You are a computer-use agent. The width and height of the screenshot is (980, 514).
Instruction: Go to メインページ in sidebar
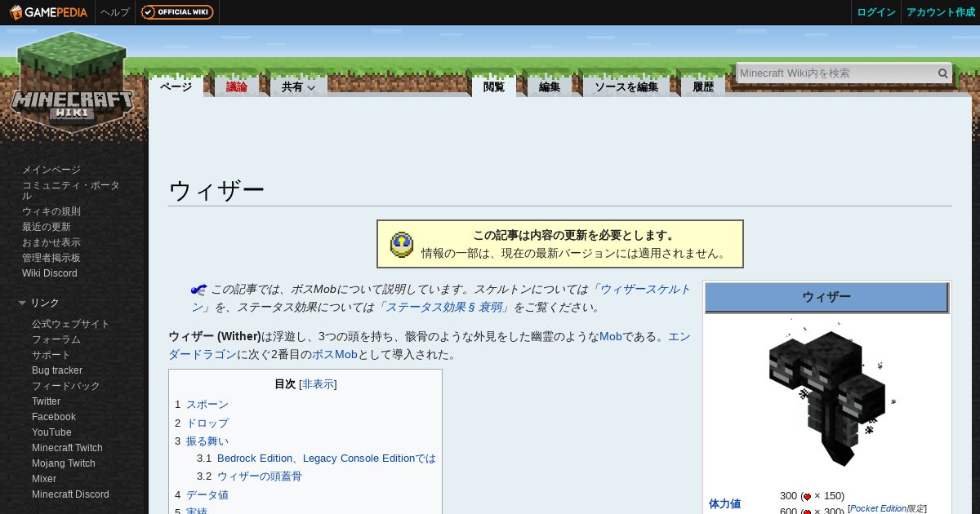click(51, 170)
